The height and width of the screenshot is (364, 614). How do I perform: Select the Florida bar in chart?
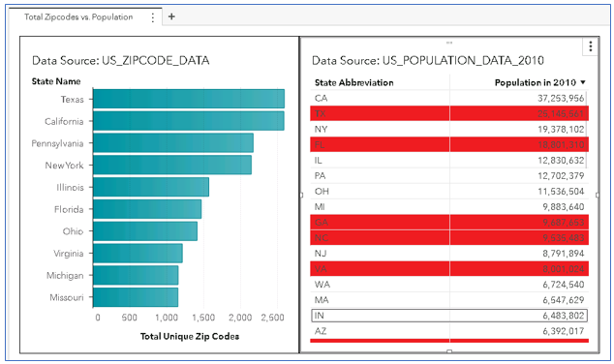click(147, 209)
